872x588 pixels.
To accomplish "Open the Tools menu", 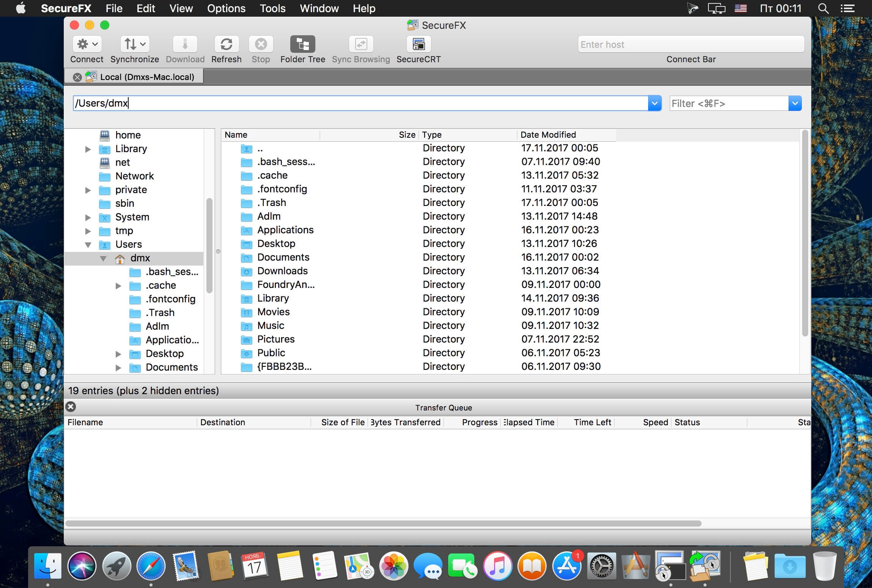I will [x=272, y=8].
